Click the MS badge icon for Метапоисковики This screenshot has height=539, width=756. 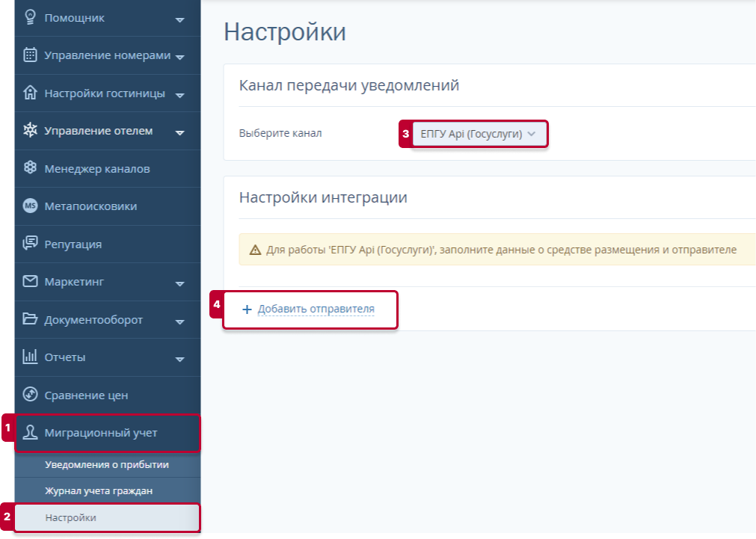pos(30,206)
